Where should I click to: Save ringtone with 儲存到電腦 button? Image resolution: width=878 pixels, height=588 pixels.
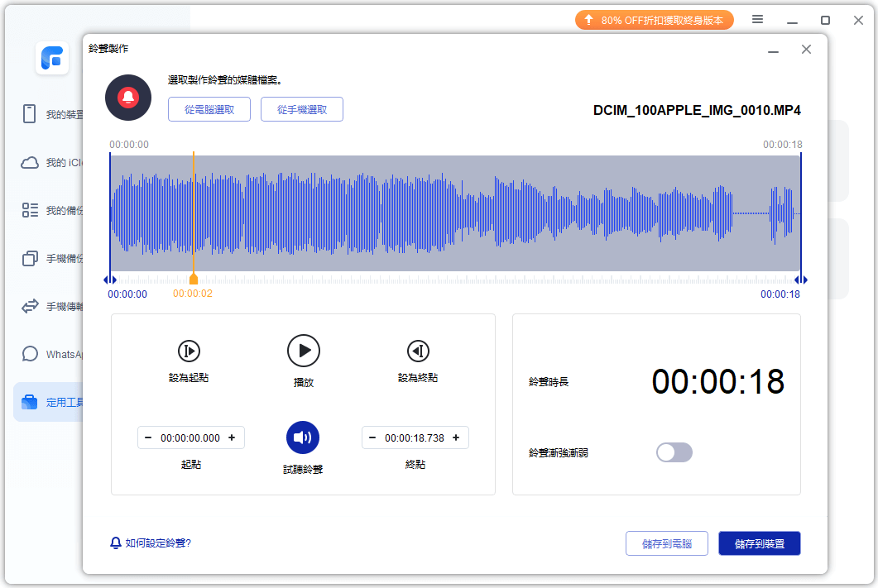(666, 543)
